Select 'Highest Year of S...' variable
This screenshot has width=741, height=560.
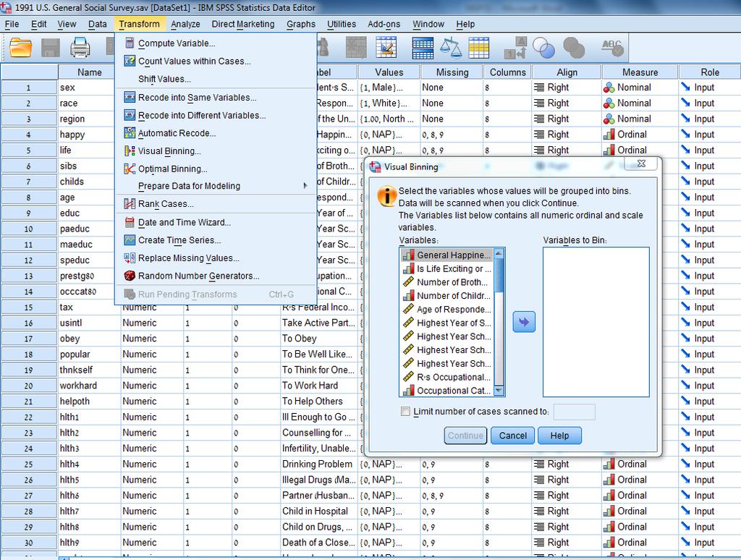pyautogui.click(x=446, y=323)
